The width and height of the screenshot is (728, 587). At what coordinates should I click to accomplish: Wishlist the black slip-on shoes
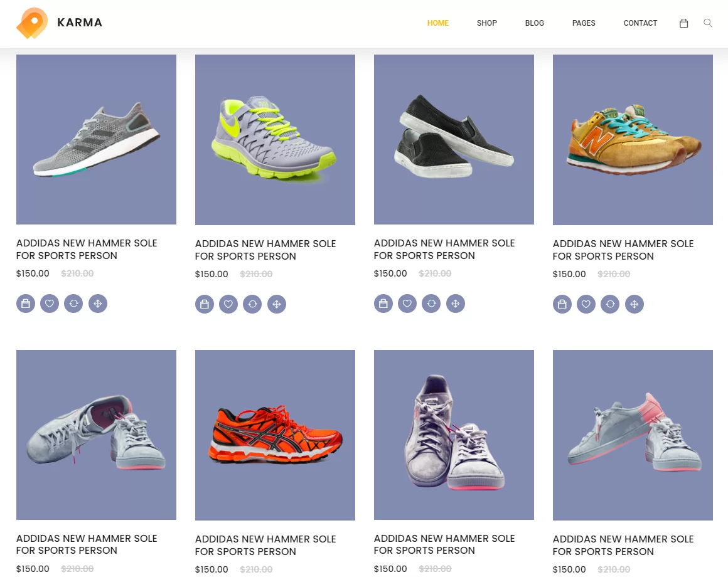407,304
